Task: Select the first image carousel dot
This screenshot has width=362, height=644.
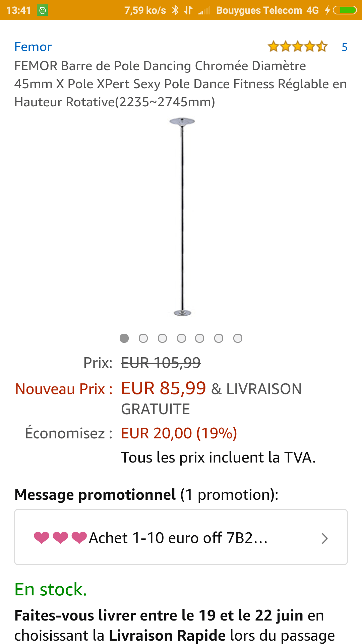Action: click(124, 338)
